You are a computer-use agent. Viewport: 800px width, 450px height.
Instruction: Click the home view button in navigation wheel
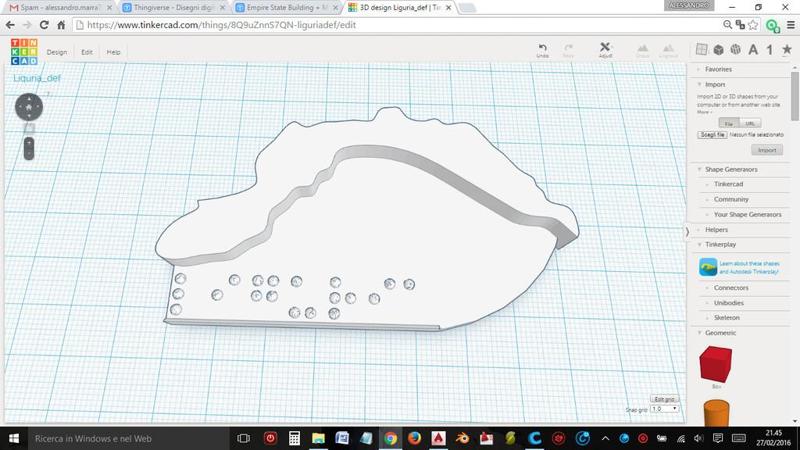point(29,107)
